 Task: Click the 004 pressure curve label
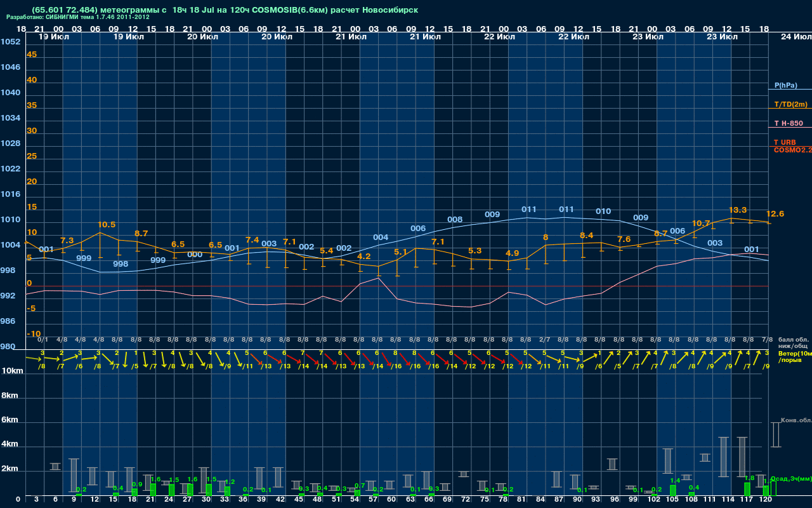tap(381, 237)
